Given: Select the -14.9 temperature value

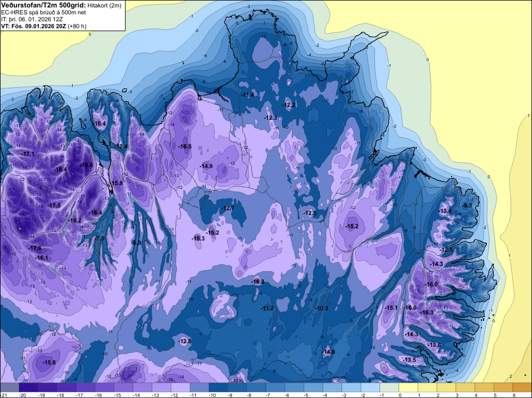Looking at the screenshot, I should click(x=206, y=166).
